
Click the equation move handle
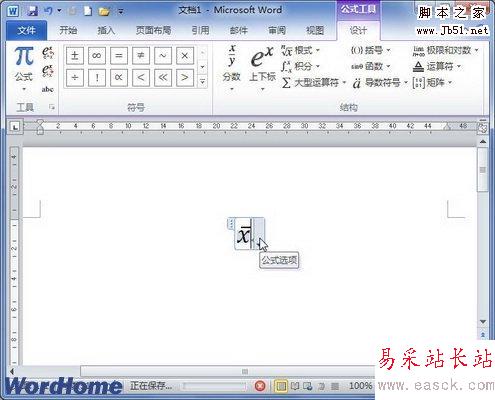[231, 223]
